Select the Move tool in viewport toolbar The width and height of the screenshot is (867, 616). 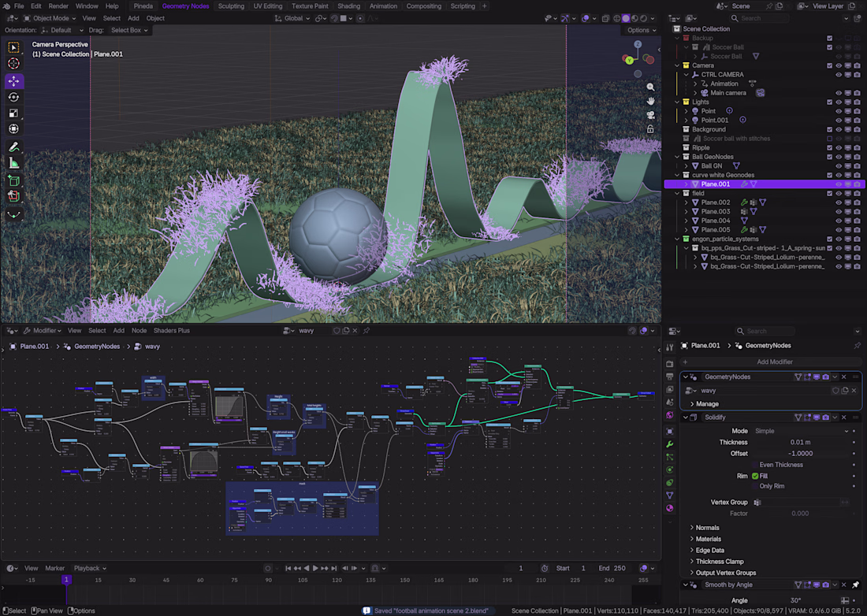14,81
